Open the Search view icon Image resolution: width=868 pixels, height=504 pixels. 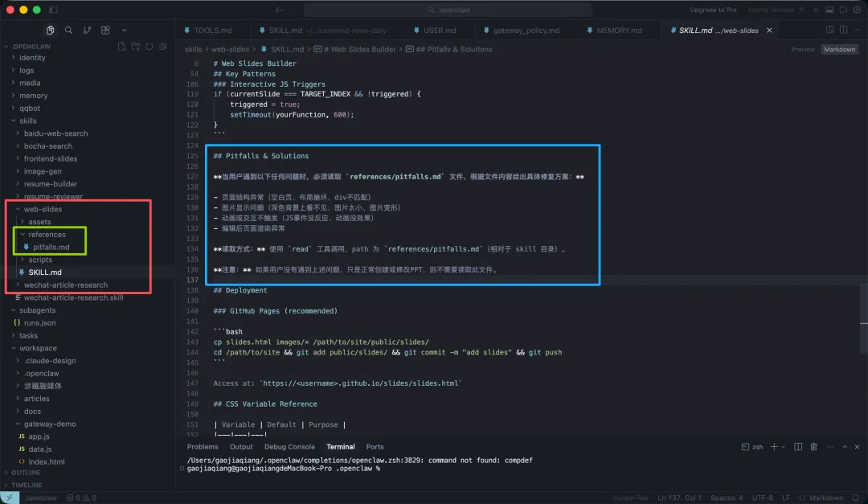click(x=68, y=30)
